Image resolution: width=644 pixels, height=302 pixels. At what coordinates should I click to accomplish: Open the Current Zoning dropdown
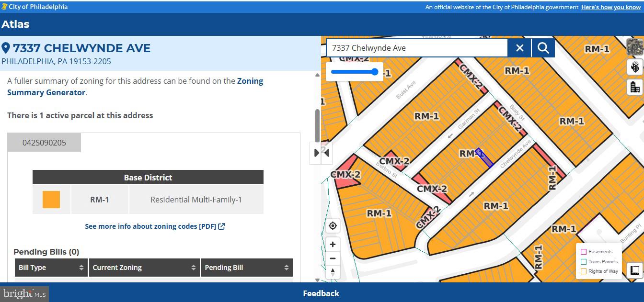coord(144,267)
